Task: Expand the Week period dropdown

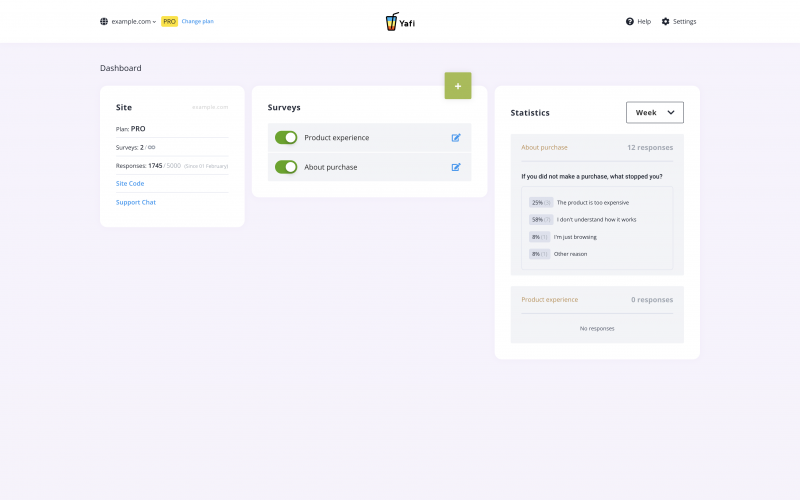Action: pyautogui.click(x=654, y=113)
